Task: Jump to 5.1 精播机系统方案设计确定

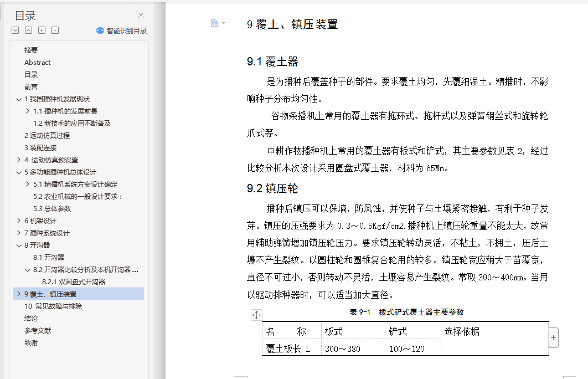Action: pyautogui.click(x=75, y=185)
